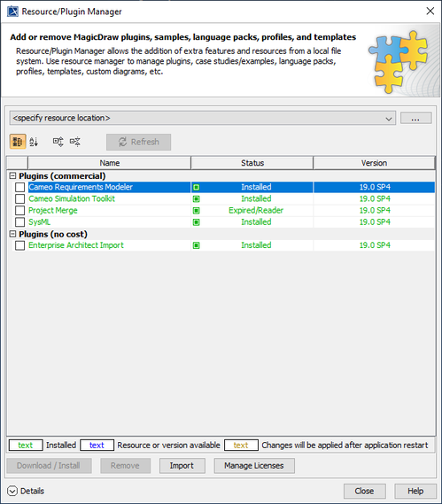The image size is (442, 504).
Task: Click the Installed status of Cameo Simulation Toolkit
Action: (256, 199)
